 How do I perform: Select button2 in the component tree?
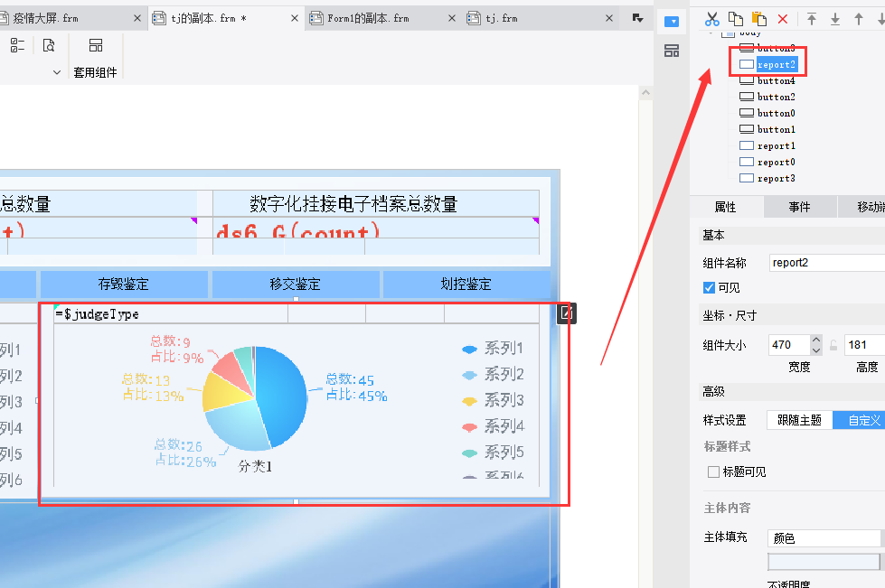776,97
